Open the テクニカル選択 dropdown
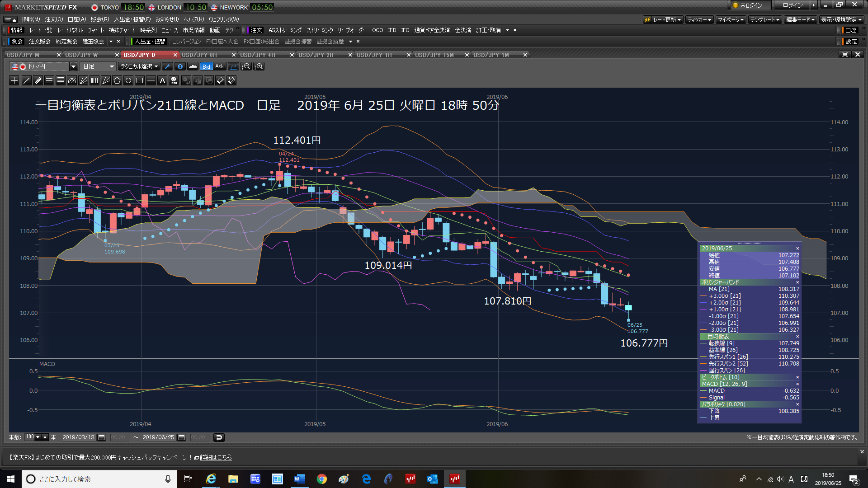This screenshot has height=488, width=868. 139,66
